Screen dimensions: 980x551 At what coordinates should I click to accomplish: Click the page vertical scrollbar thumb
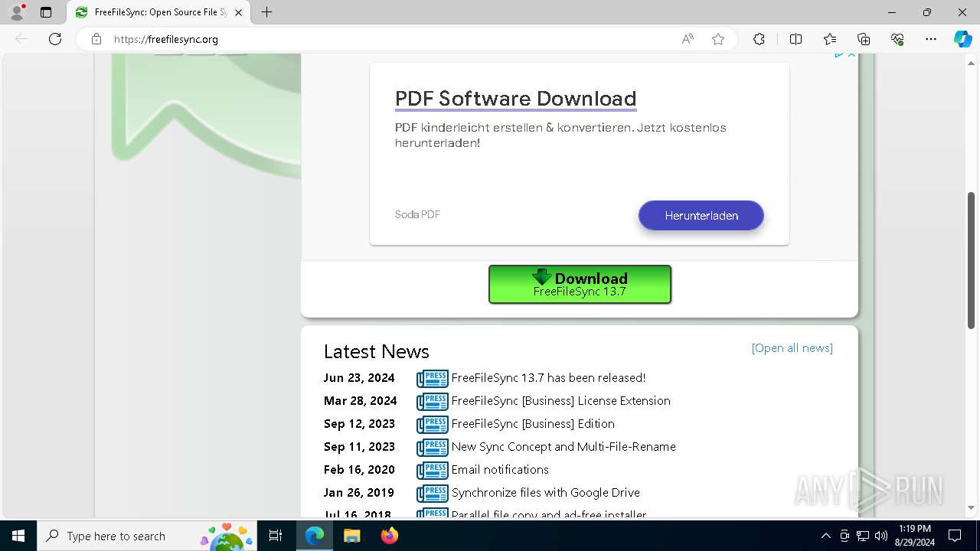972,260
